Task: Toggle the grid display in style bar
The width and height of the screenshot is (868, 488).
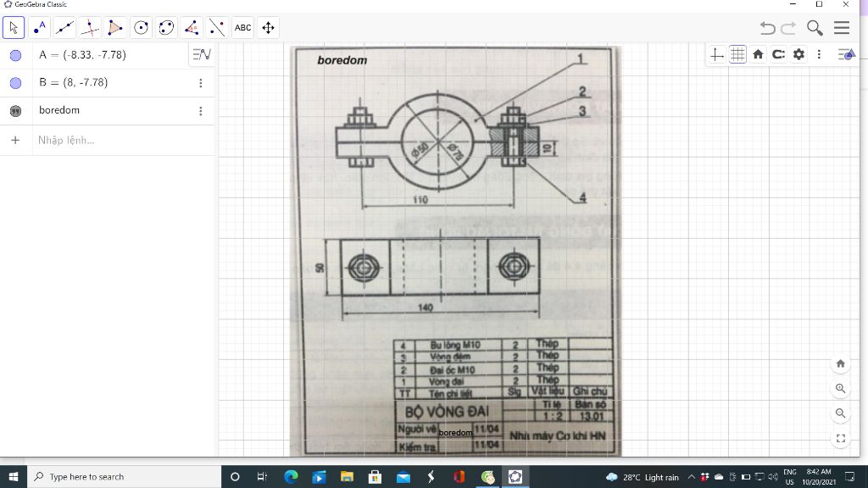Action: tap(737, 54)
